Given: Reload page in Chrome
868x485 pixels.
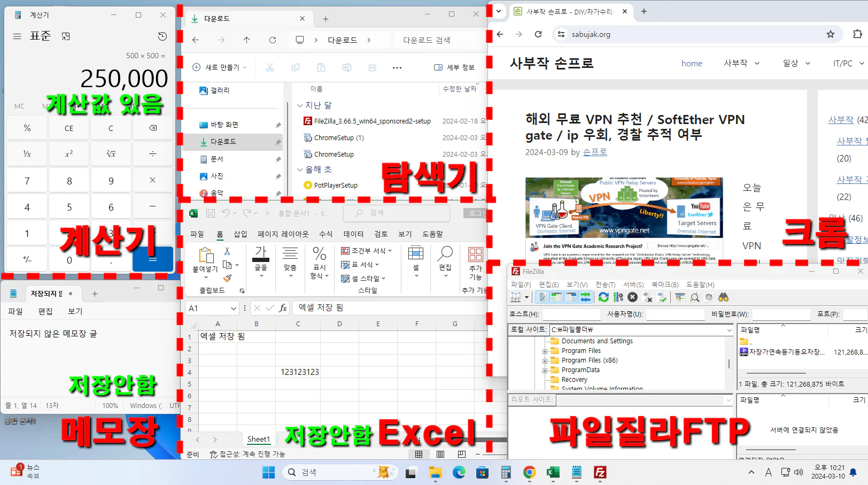Looking at the screenshot, I should click(x=538, y=34).
